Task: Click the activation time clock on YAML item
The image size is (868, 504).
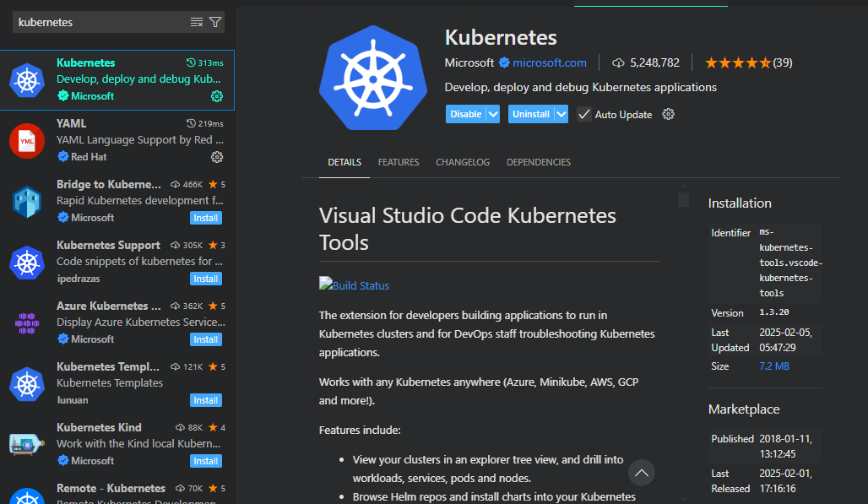Action: coord(191,123)
